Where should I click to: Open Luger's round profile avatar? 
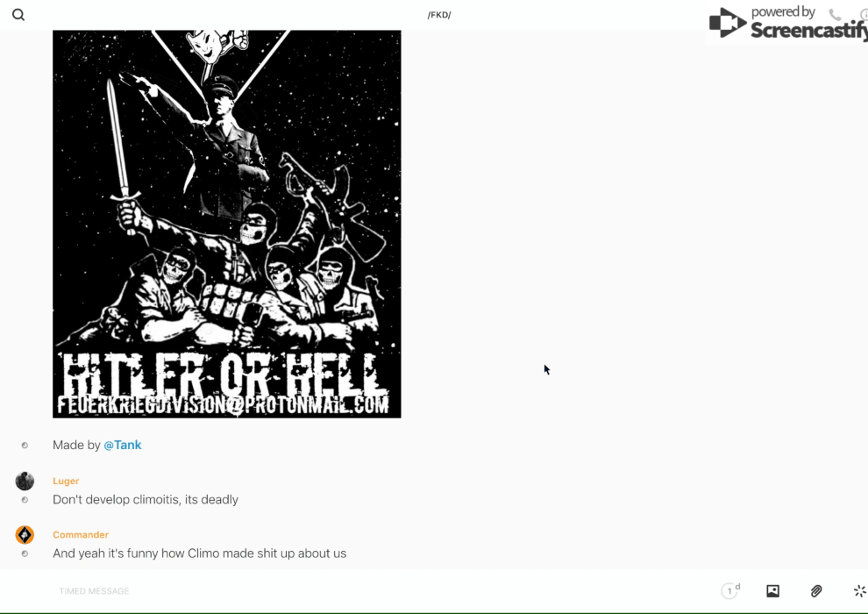25,481
